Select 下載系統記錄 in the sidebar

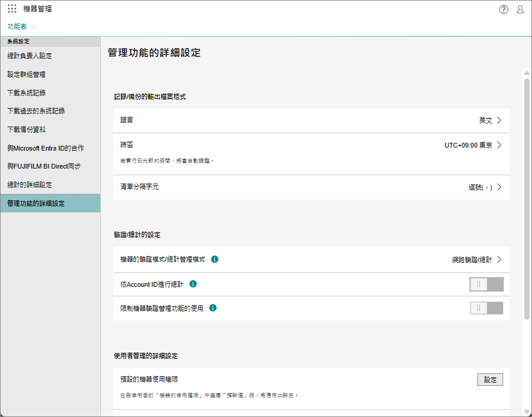(26, 93)
